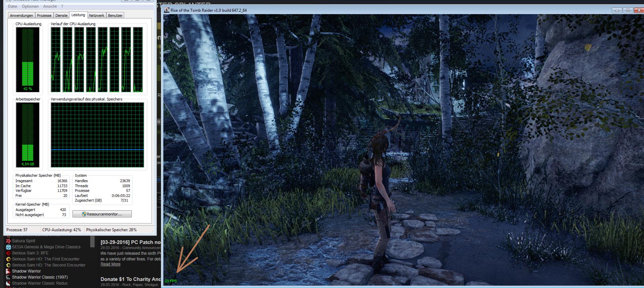Click the Handles 23639 value

tap(125, 181)
